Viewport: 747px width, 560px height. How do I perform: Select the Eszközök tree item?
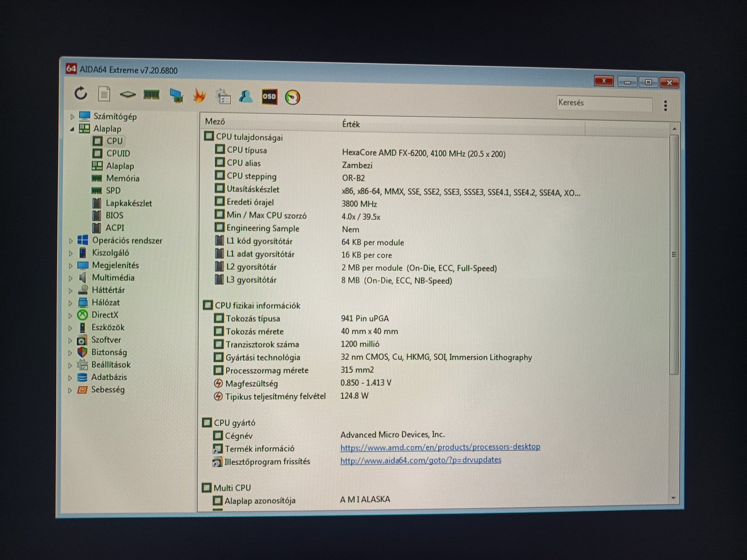(x=108, y=327)
